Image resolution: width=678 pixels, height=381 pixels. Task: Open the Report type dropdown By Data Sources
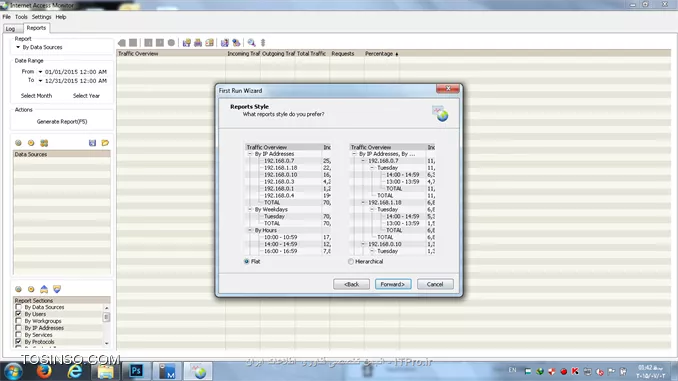tap(18, 47)
